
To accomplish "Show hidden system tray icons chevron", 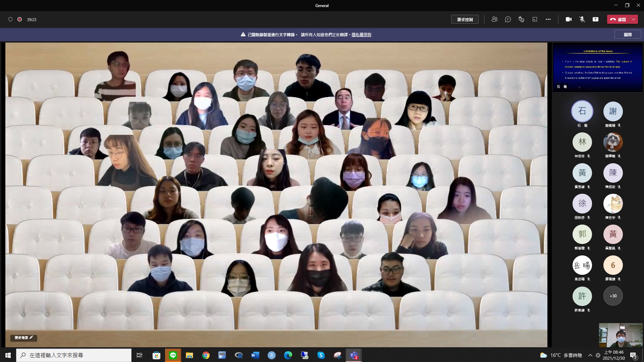I will (590, 355).
